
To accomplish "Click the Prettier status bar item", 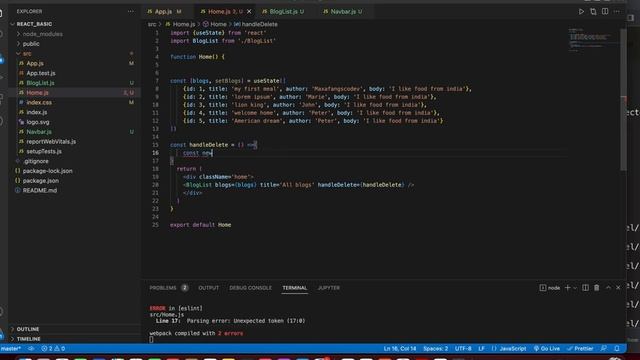I will pyautogui.click(x=580, y=349).
